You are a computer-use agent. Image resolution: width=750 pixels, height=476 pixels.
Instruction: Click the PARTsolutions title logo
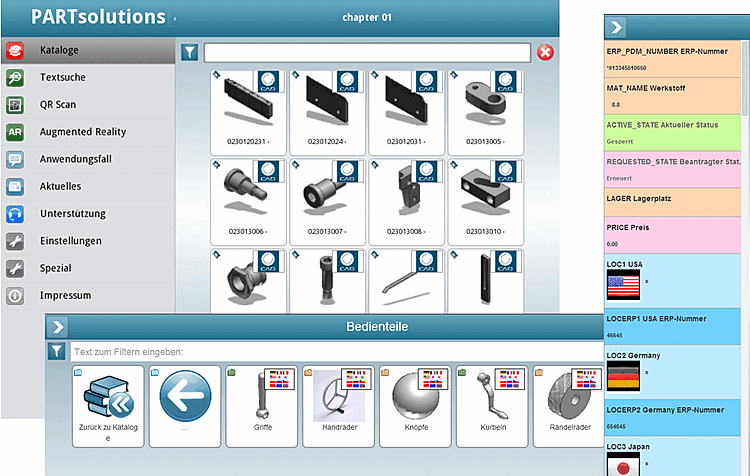(x=98, y=17)
